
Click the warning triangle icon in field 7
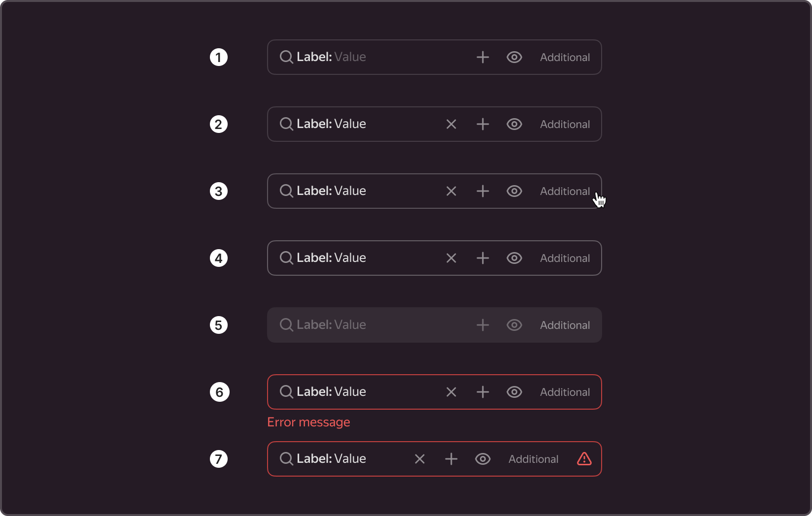coord(584,459)
